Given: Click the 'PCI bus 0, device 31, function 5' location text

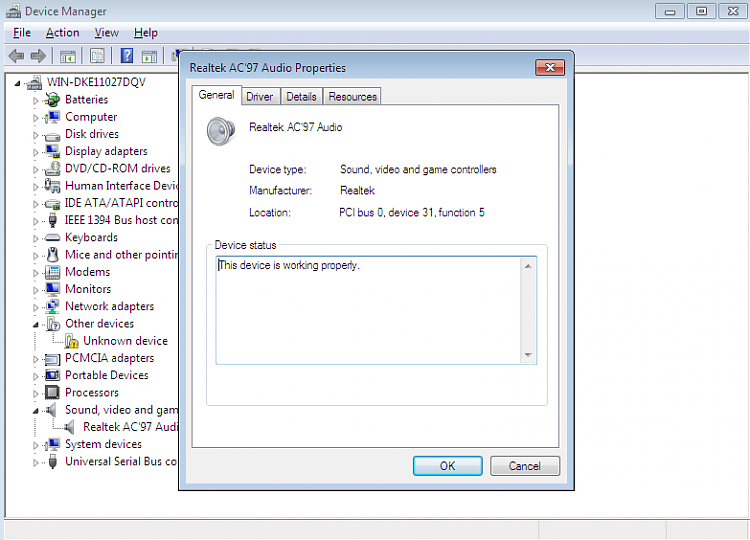Looking at the screenshot, I should [x=412, y=212].
